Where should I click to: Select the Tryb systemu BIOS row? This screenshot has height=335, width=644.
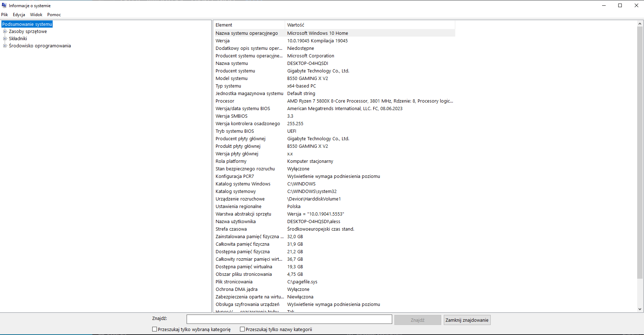point(334,131)
